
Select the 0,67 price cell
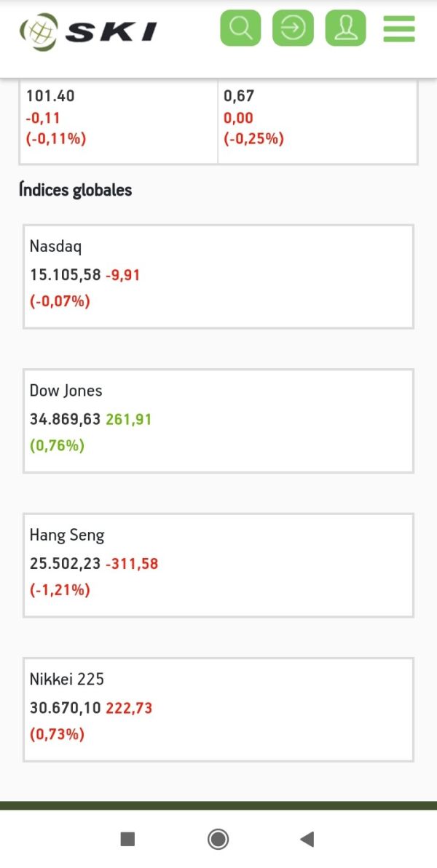coord(318,122)
